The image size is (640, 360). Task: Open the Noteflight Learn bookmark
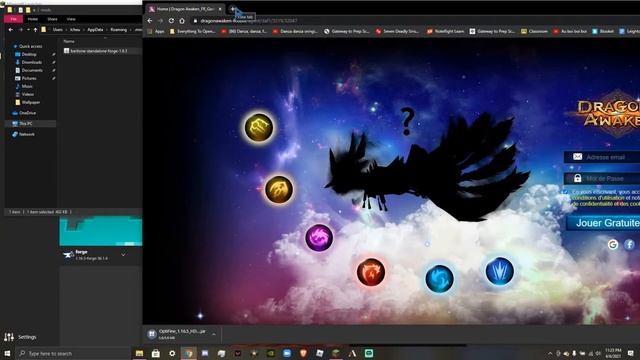(x=445, y=31)
